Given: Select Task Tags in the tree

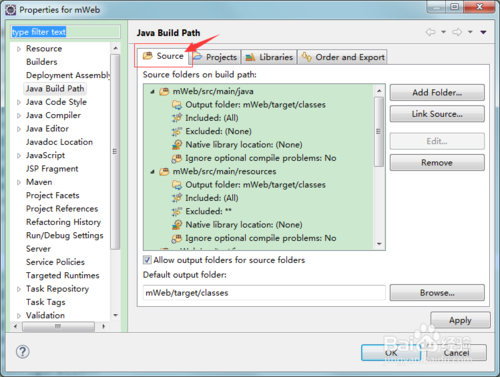Looking at the screenshot, I should point(46,302).
